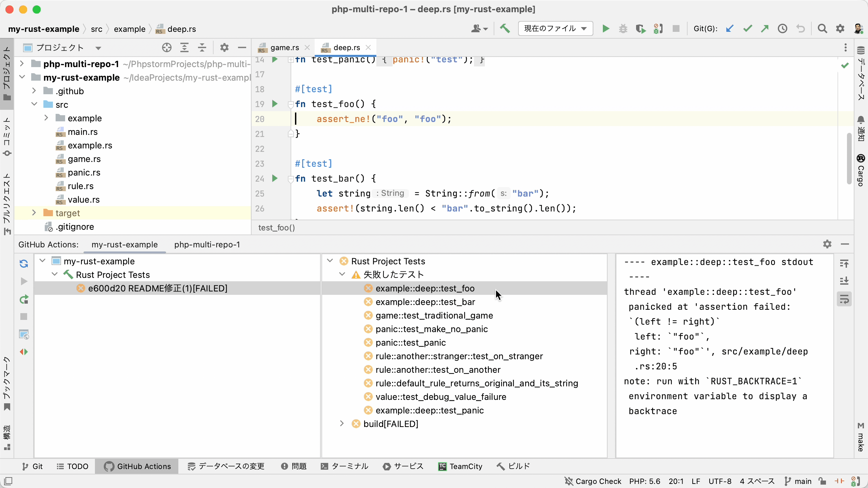Click UTF-8 encoding in status bar

coord(720,481)
